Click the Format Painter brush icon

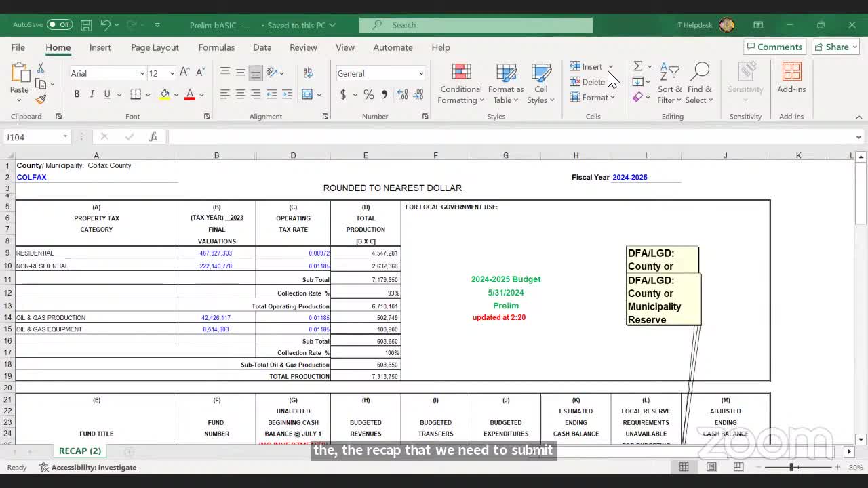(x=41, y=100)
